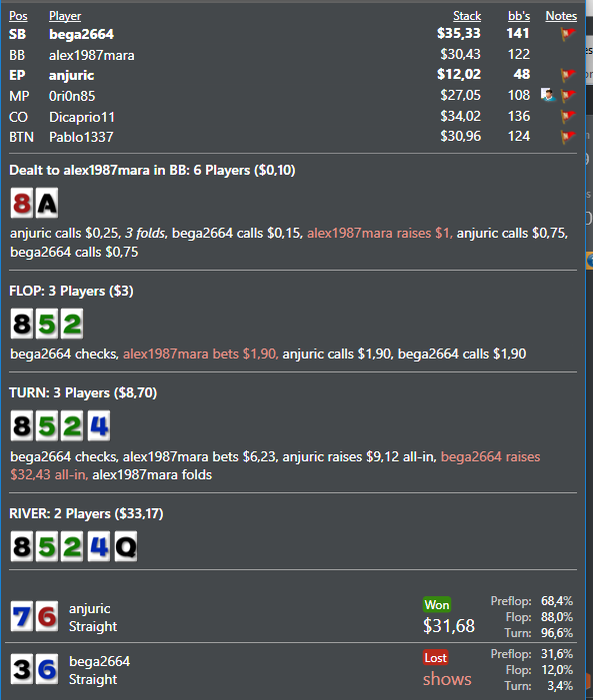The image size is (593, 700).
Task: Open note flag for bega2664
Action: (x=568, y=33)
